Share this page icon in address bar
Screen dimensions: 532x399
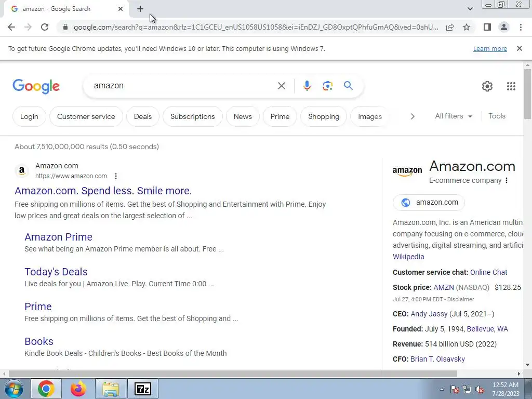tap(450, 27)
